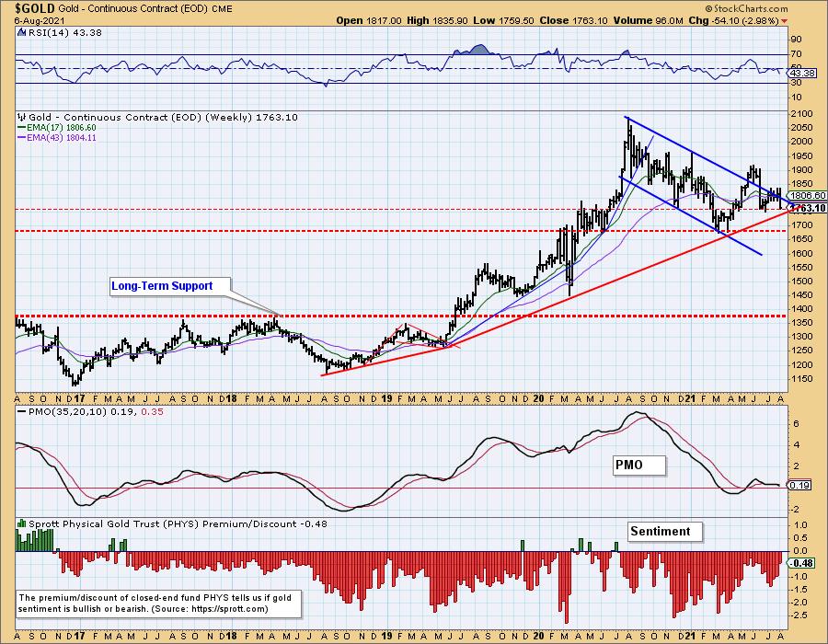Click the 1763.10 last price axis tag

(808, 208)
